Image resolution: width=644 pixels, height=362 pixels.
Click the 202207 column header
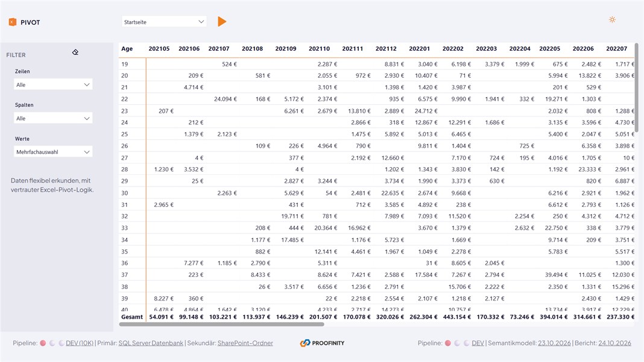pyautogui.click(x=616, y=48)
